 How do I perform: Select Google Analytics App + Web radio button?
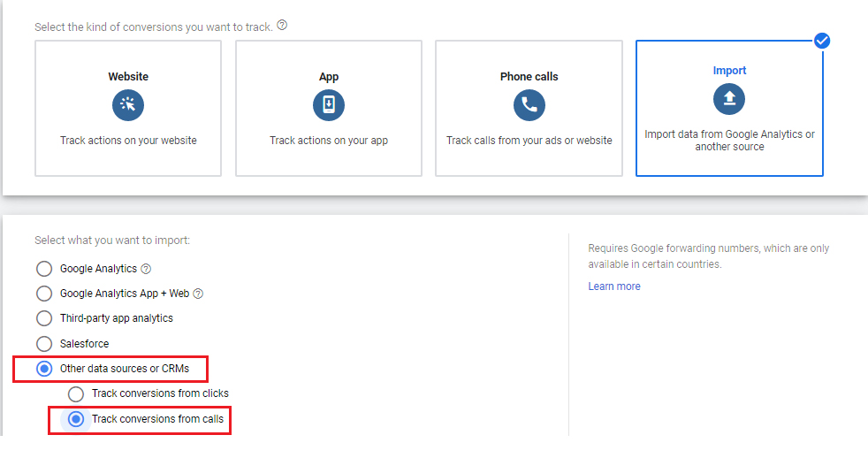[44, 294]
